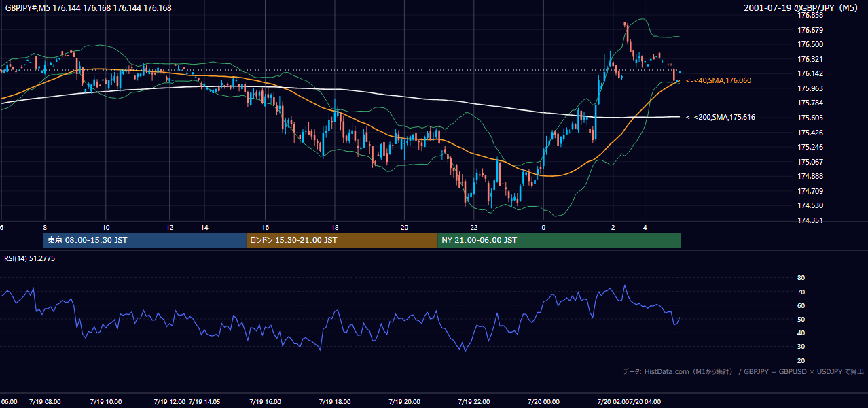
Task: Click the 7/19 12:00 date label
Action: point(168,401)
